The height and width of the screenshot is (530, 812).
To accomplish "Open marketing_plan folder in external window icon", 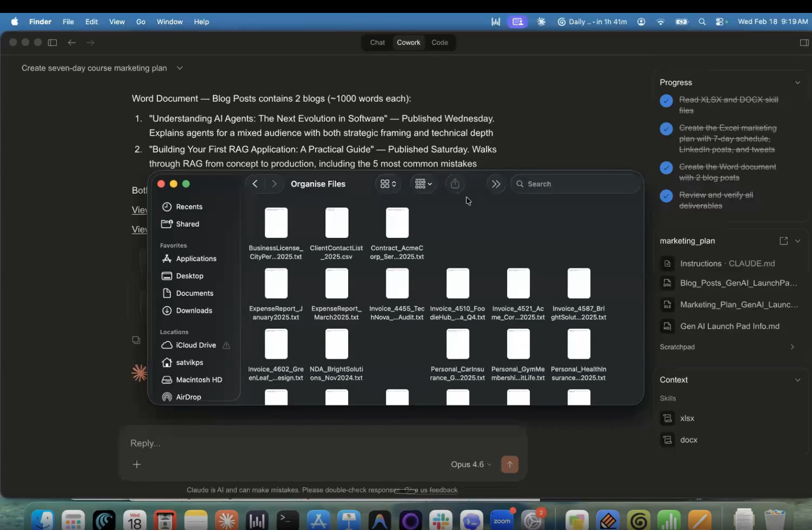I will pos(783,241).
